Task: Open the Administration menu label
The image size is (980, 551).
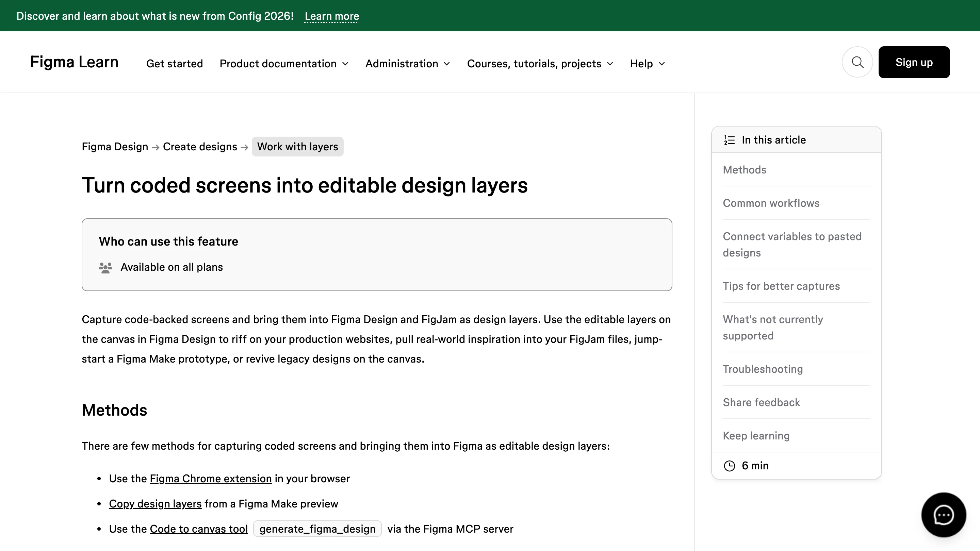Action: (402, 64)
